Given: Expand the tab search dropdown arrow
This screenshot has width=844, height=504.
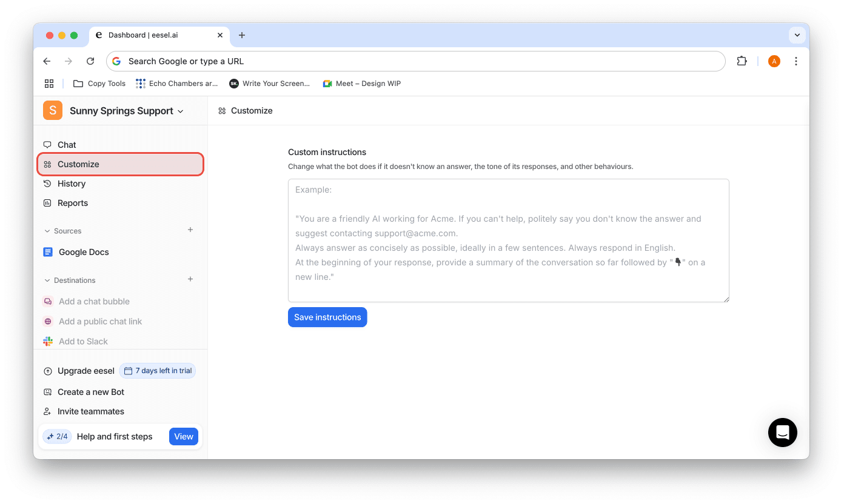Looking at the screenshot, I should coord(797,35).
